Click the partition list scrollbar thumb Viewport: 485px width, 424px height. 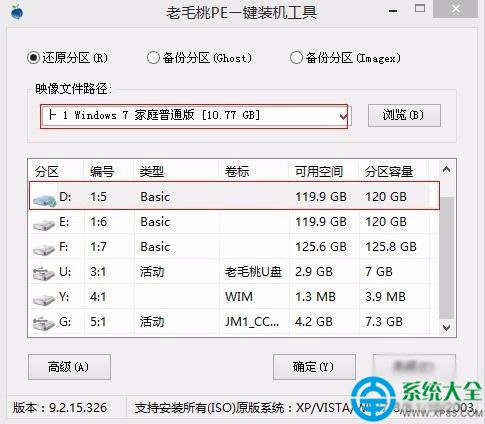coord(446,258)
